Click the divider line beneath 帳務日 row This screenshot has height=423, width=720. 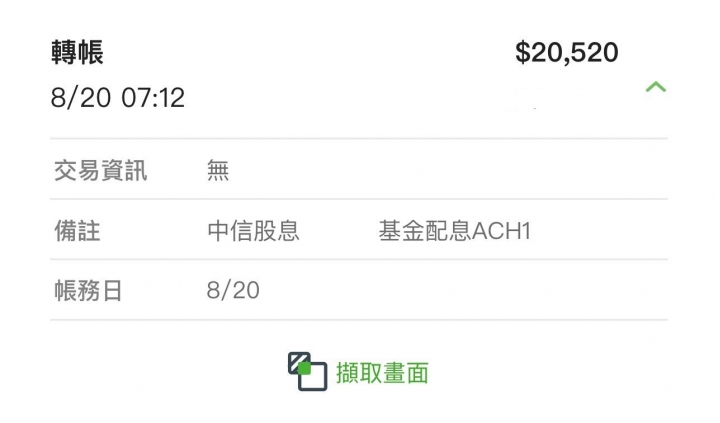pos(359,320)
